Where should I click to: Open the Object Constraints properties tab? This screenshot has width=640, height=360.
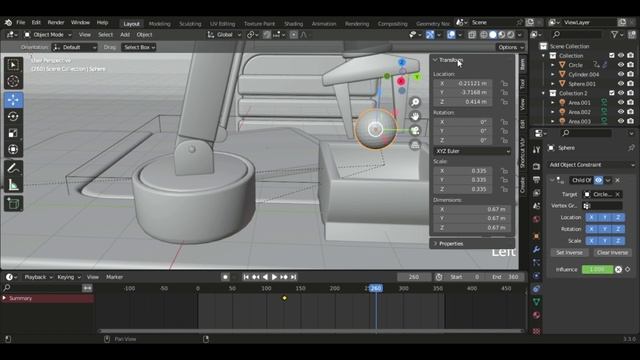coord(536,289)
